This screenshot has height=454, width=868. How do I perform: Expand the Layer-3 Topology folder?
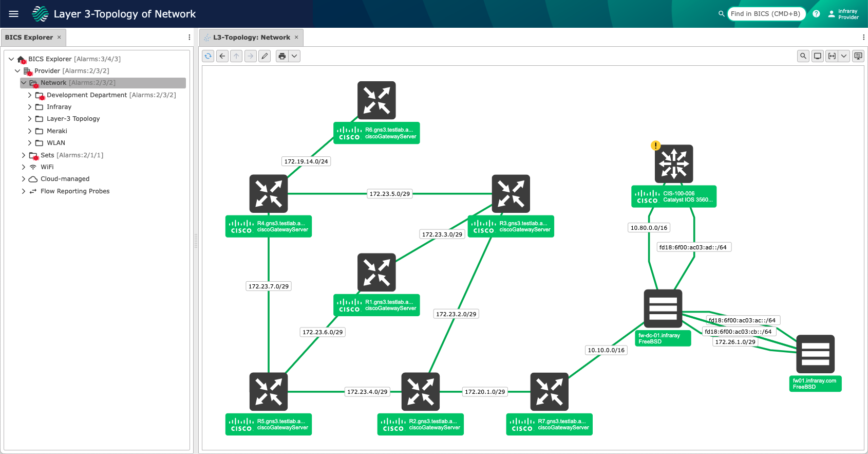pyautogui.click(x=30, y=119)
